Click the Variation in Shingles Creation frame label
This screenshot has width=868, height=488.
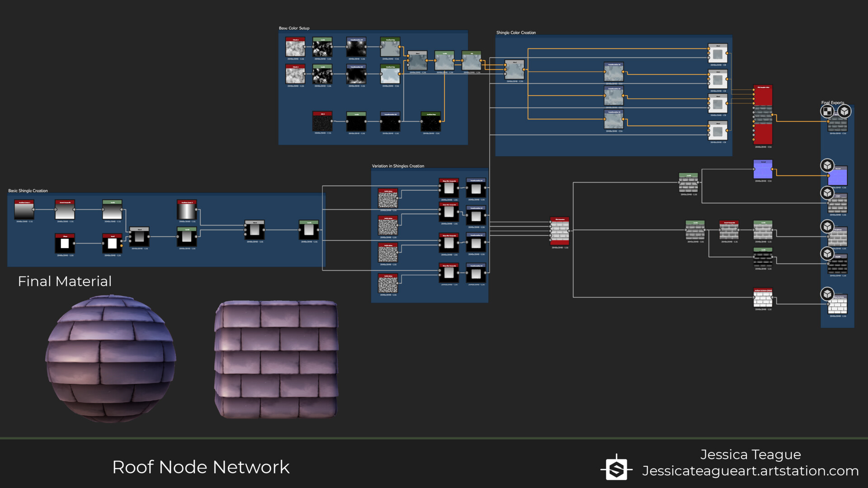click(398, 166)
